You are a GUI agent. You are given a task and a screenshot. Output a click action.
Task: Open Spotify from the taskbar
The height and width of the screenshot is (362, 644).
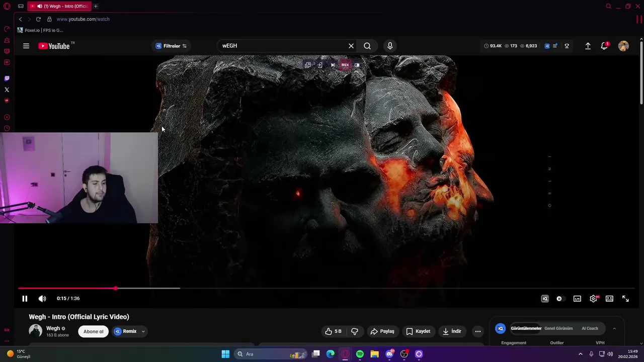360,354
